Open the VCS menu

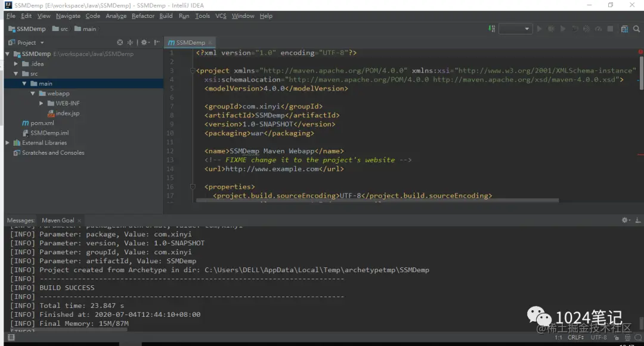pyautogui.click(x=221, y=16)
